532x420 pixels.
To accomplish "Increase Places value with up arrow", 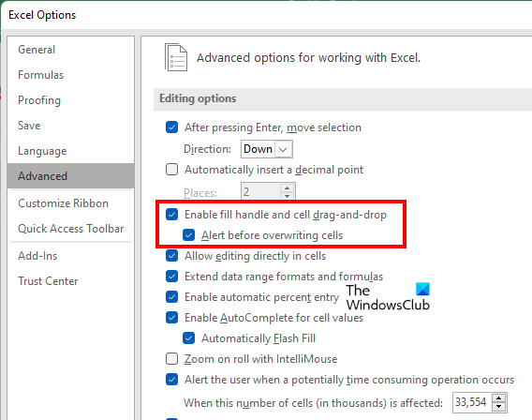I will coord(288,187).
